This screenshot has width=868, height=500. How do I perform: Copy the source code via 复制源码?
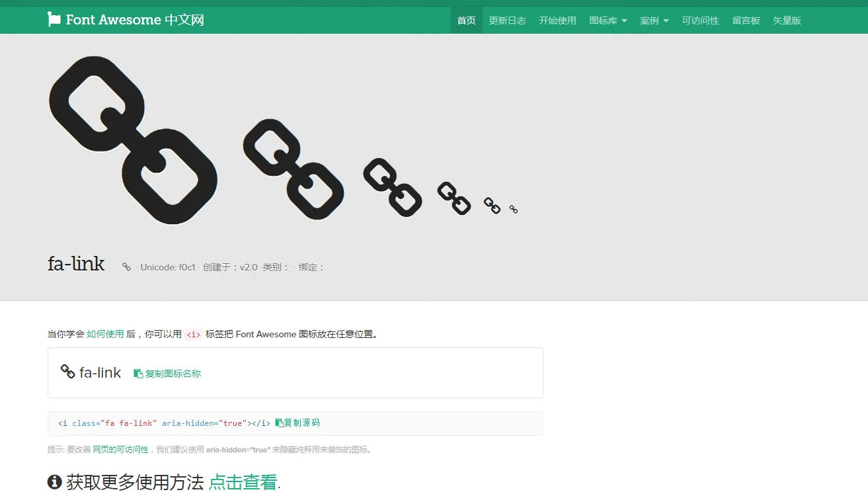click(301, 423)
